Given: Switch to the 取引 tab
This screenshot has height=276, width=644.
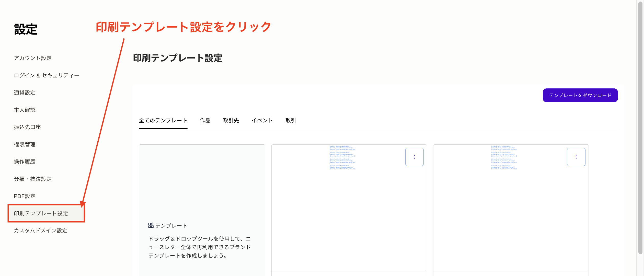Looking at the screenshot, I should pyautogui.click(x=290, y=120).
